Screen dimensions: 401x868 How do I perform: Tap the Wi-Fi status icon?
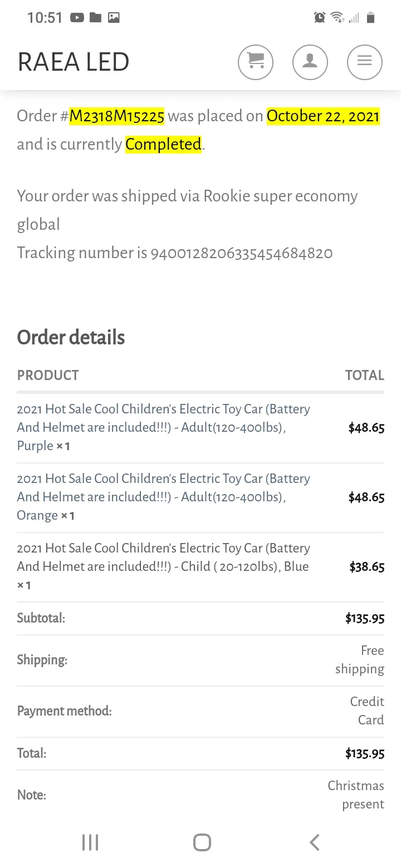[x=337, y=18]
